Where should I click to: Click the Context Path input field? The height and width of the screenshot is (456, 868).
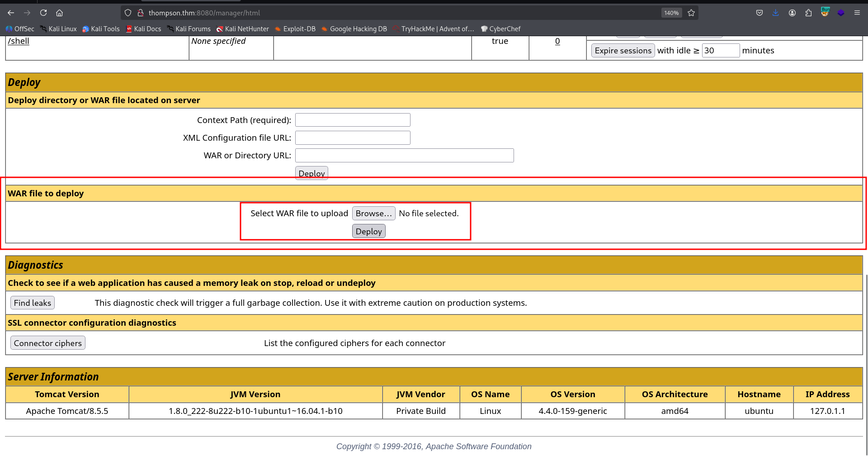point(353,120)
